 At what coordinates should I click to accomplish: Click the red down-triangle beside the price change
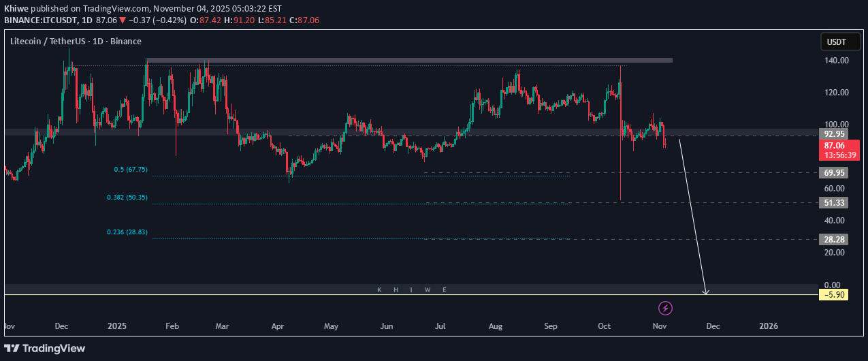coord(123,20)
